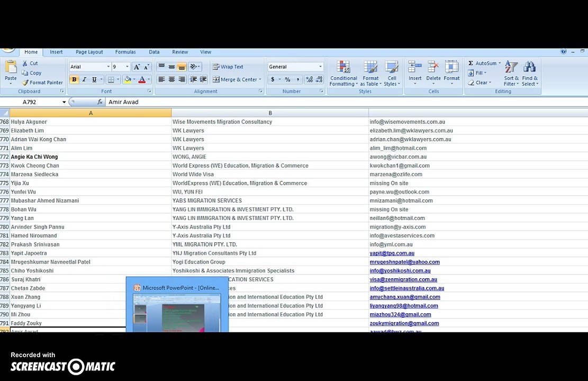
Task: Click the Paste clipboard icon
Action: pos(11,67)
